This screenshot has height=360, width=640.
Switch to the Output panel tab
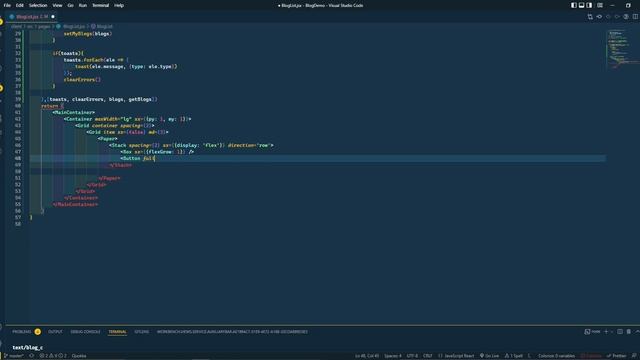click(55, 332)
